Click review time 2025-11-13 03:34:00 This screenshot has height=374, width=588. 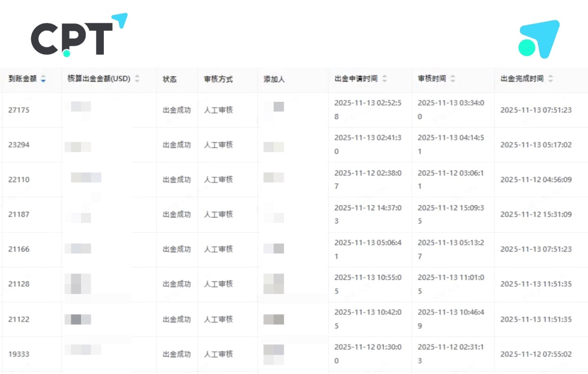tap(451, 110)
